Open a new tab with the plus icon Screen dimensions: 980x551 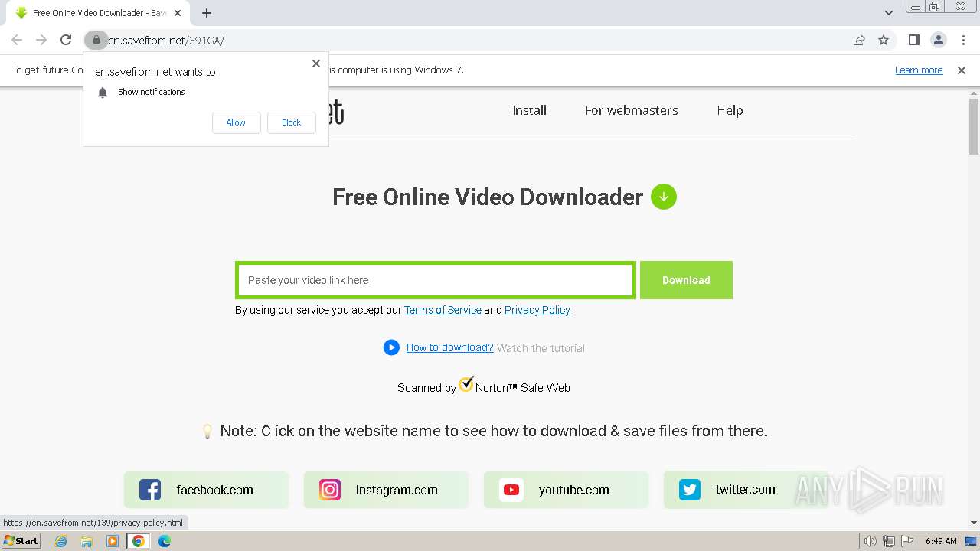click(x=207, y=13)
